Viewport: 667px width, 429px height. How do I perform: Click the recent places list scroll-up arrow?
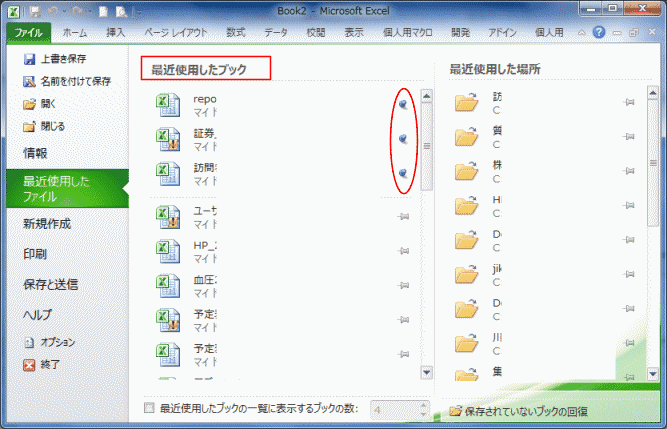coord(653,93)
